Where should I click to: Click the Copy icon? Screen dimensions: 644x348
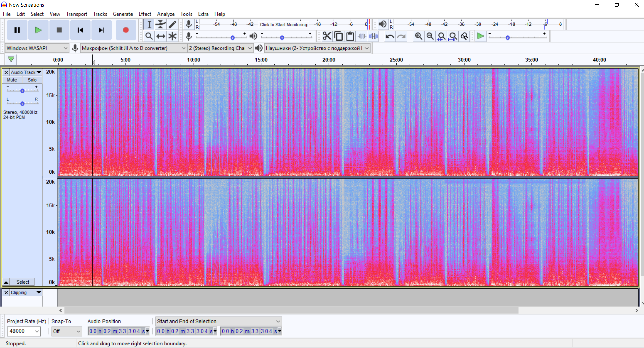click(x=339, y=36)
